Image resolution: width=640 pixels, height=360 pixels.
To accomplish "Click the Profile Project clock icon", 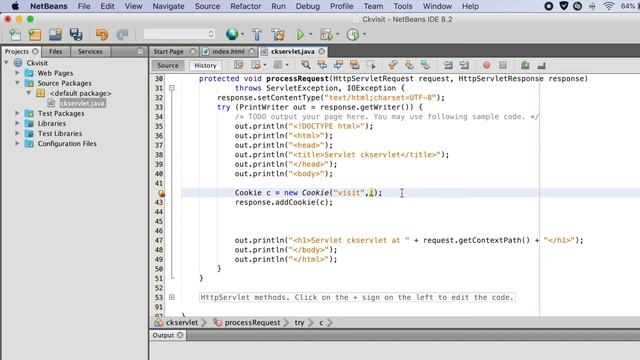I will [x=353, y=35].
